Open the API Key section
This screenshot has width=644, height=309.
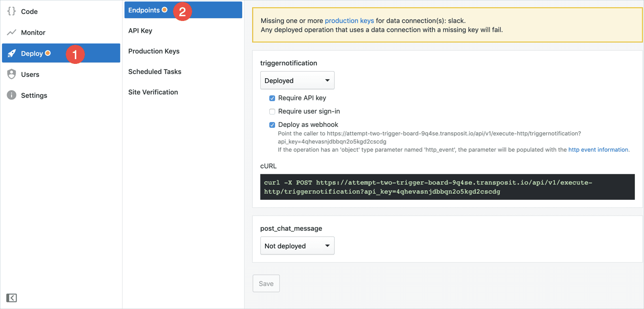pyautogui.click(x=140, y=31)
